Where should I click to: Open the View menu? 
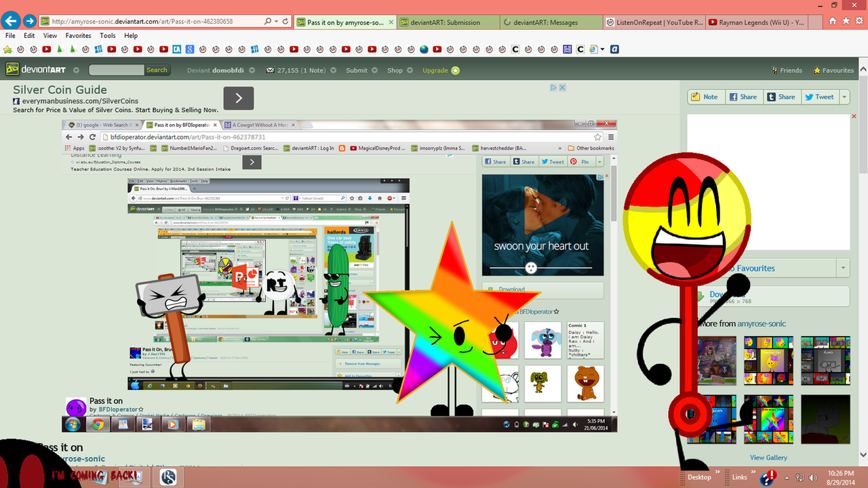click(50, 35)
